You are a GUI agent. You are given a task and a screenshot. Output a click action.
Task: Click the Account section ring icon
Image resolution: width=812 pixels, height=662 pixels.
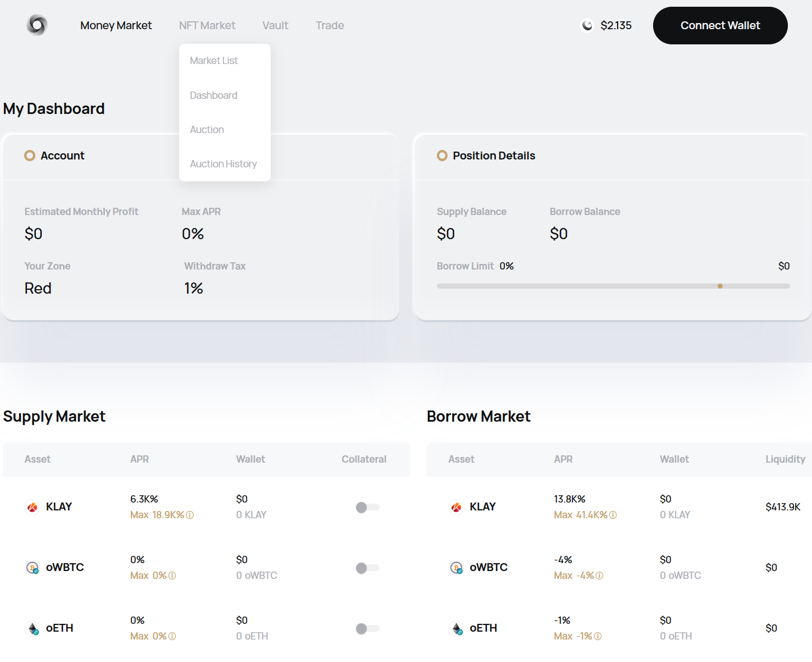(x=30, y=156)
